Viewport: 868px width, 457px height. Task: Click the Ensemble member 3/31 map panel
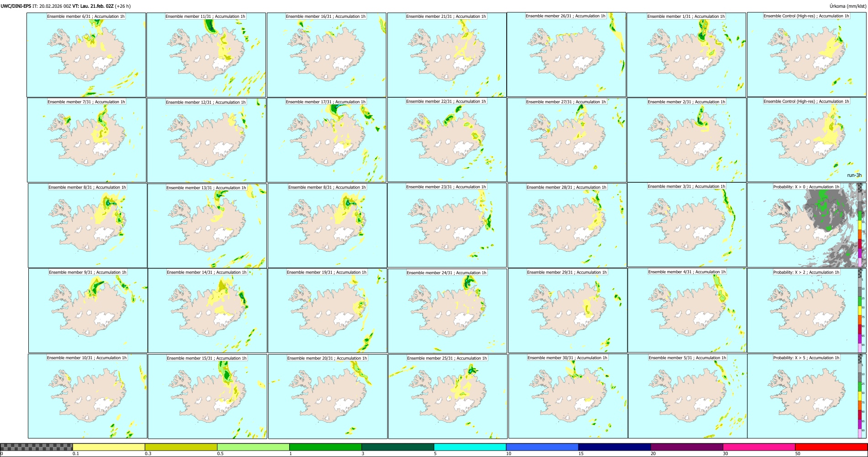(x=687, y=225)
